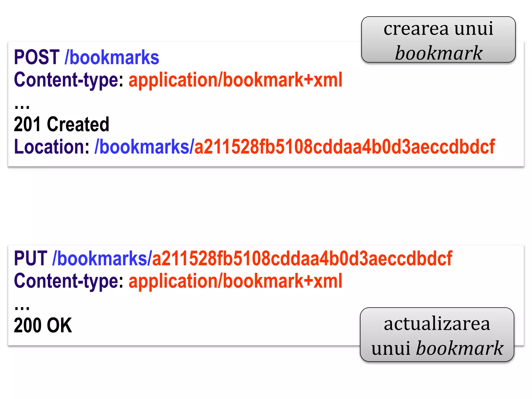Click the '201 Created' status line
Image resolution: width=532 pixels, height=399 pixels.
click(61, 124)
